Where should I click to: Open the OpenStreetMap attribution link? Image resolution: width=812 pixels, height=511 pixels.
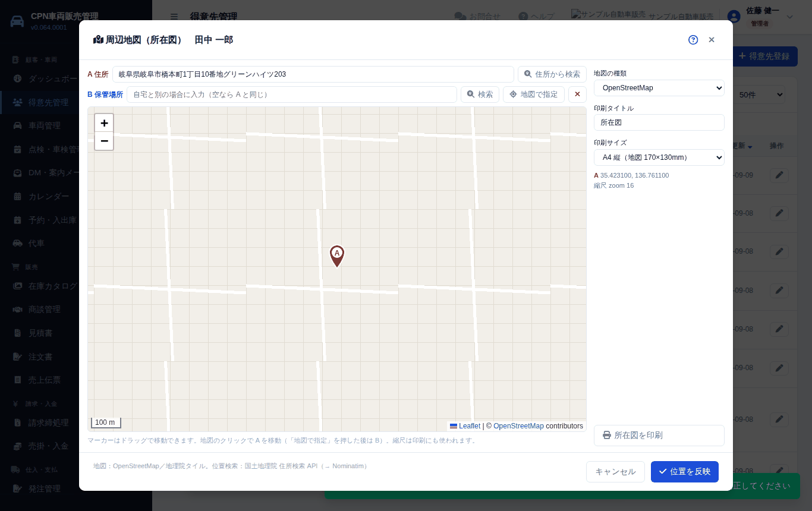tap(518, 426)
